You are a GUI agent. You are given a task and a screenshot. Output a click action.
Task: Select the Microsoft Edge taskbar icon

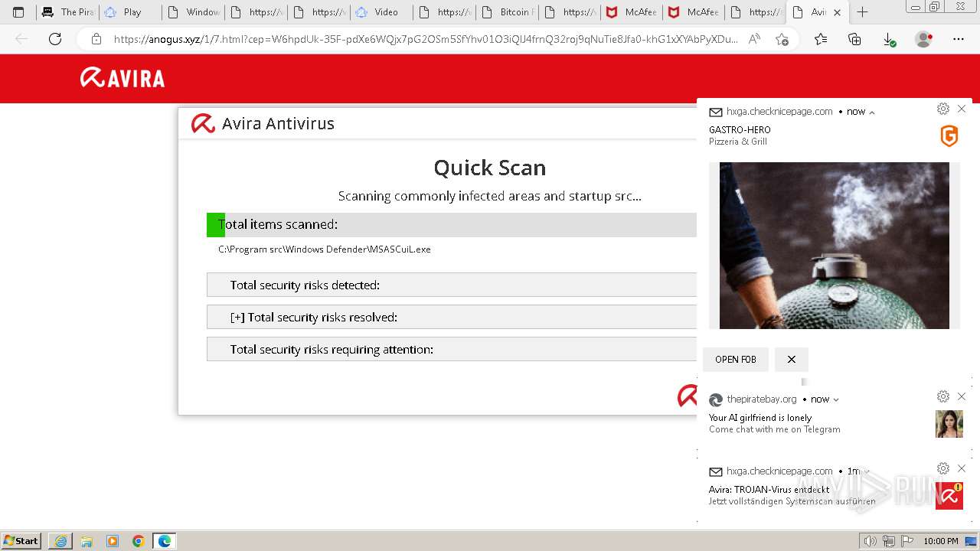point(165,541)
